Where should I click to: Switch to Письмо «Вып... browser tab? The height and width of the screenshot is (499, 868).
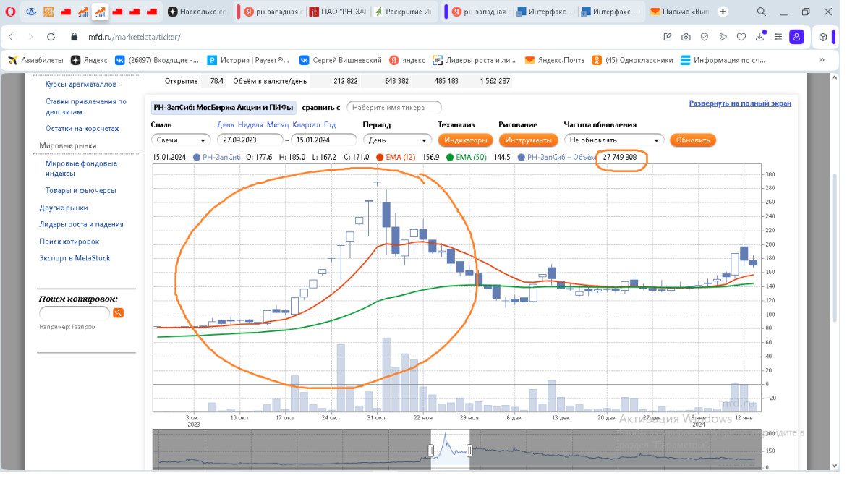click(x=679, y=12)
